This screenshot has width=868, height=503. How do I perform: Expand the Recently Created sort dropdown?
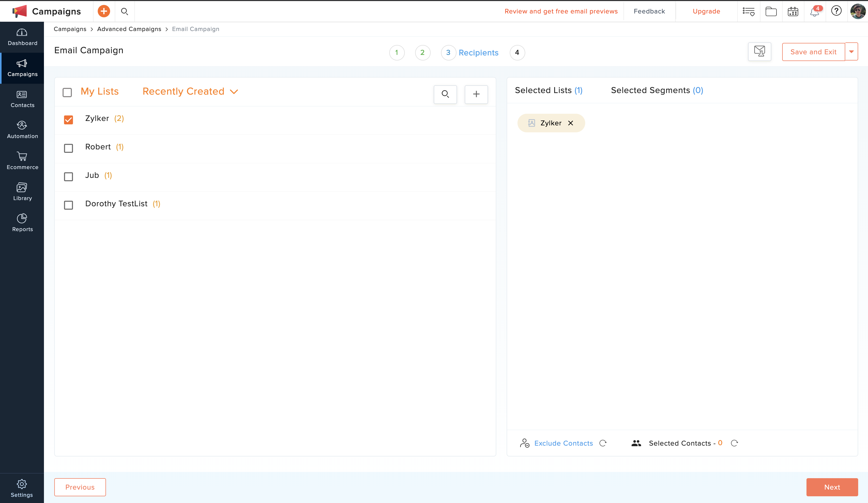190,91
